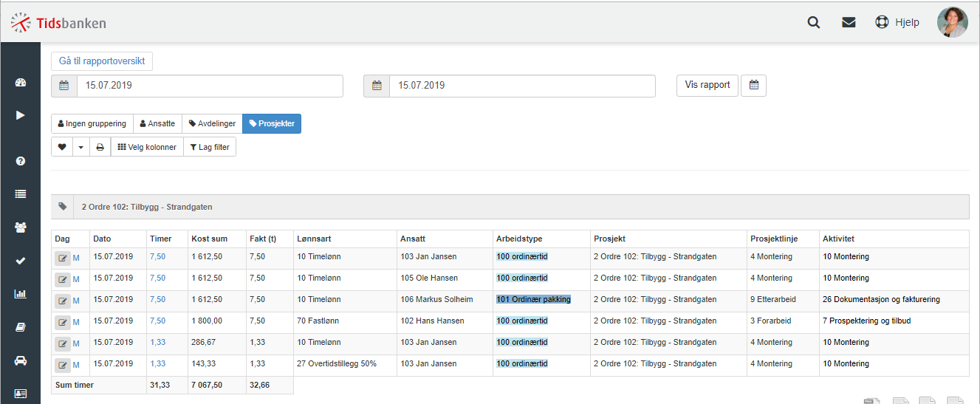The image size is (980, 404).
Task: Open the bar chart reports icon
Action: click(x=21, y=294)
